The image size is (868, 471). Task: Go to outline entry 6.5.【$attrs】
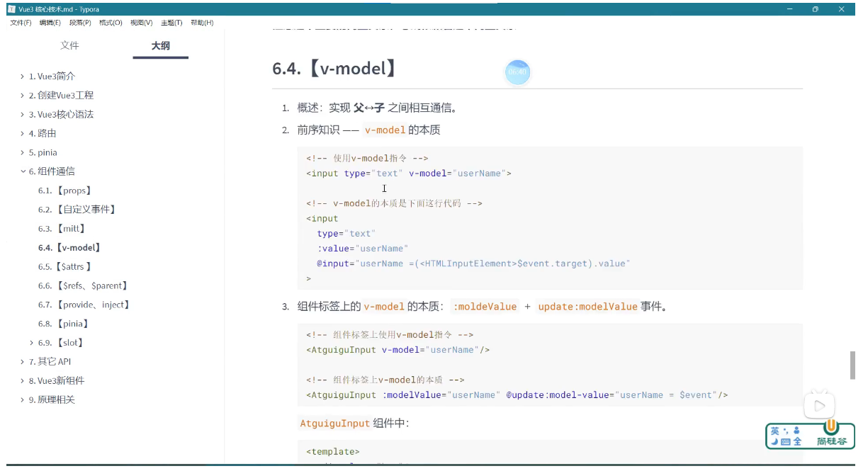65,267
